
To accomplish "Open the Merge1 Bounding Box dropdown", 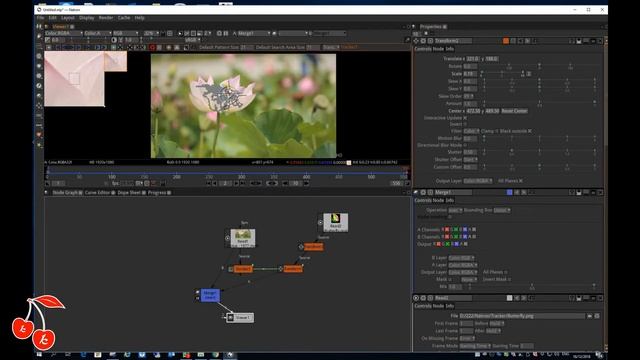I will (502, 210).
